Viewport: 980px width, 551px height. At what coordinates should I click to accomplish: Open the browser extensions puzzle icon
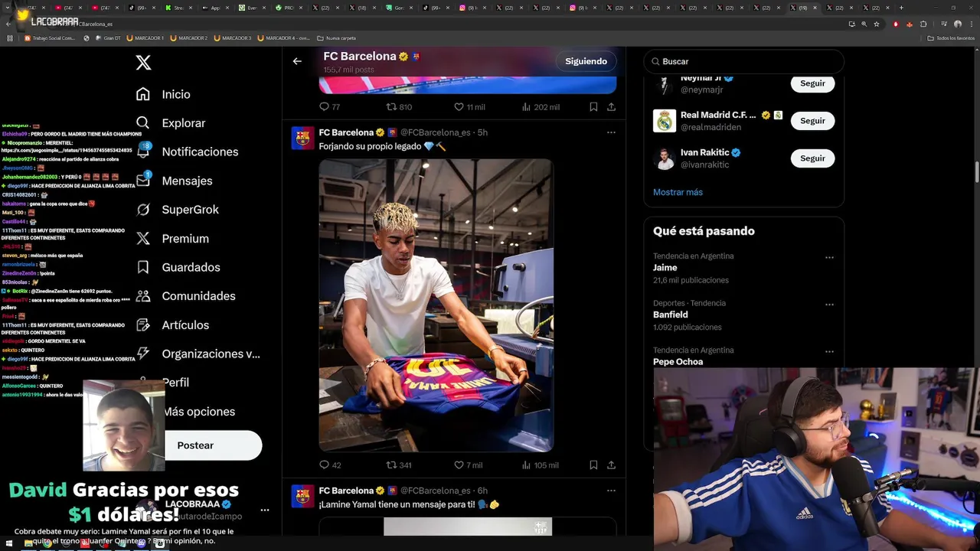(923, 24)
